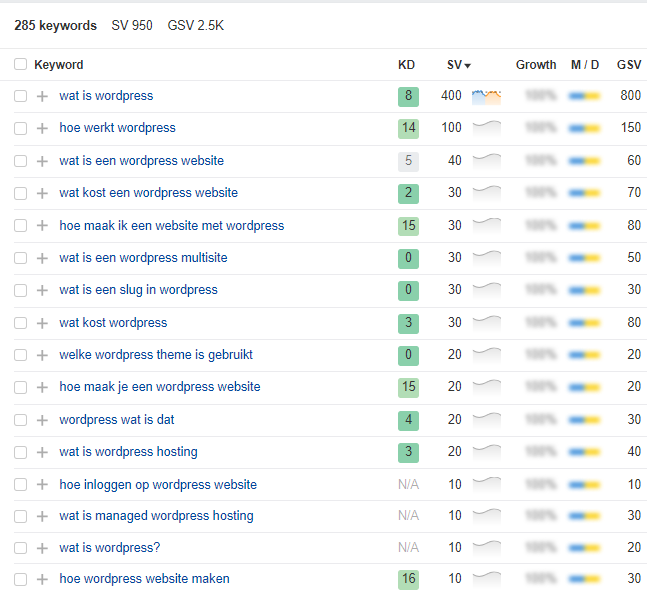Select checkbox for 'wat is wordpress hosting'
The width and height of the screenshot is (647, 593).
tap(20, 452)
